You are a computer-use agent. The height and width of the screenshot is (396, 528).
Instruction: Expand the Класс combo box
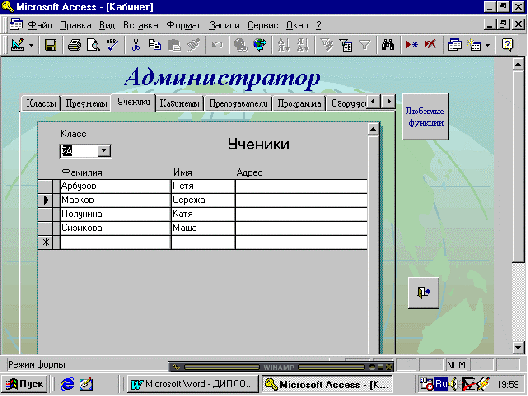coord(104,151)
